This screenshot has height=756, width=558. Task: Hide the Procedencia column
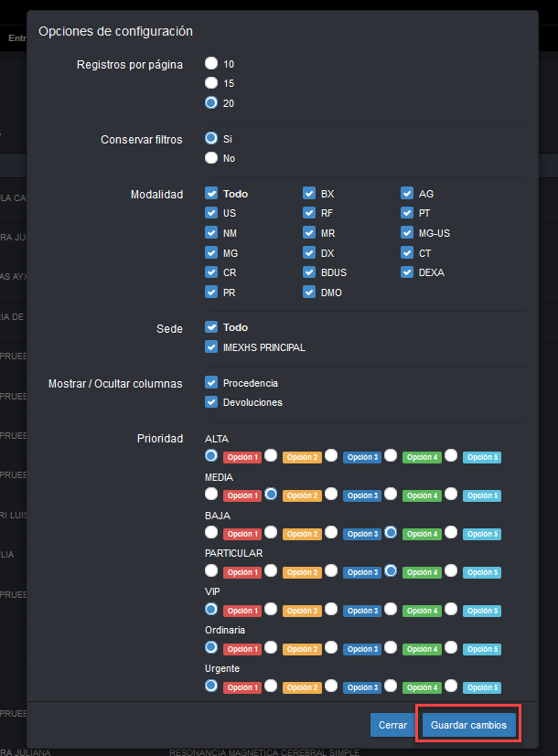[x=211, y=383]
